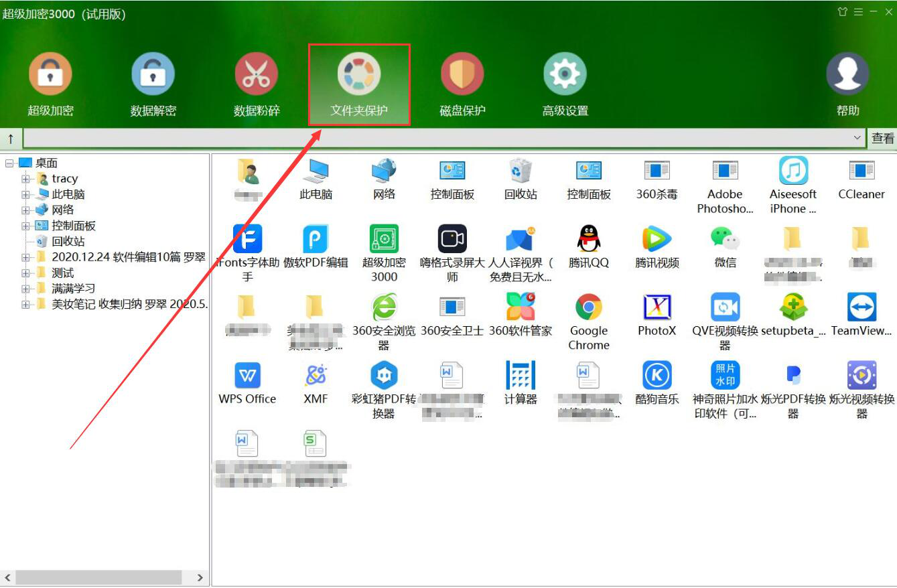Go up one level with the ↑ button
This screenshot has width=897, height=588.
tap(11, 139)
